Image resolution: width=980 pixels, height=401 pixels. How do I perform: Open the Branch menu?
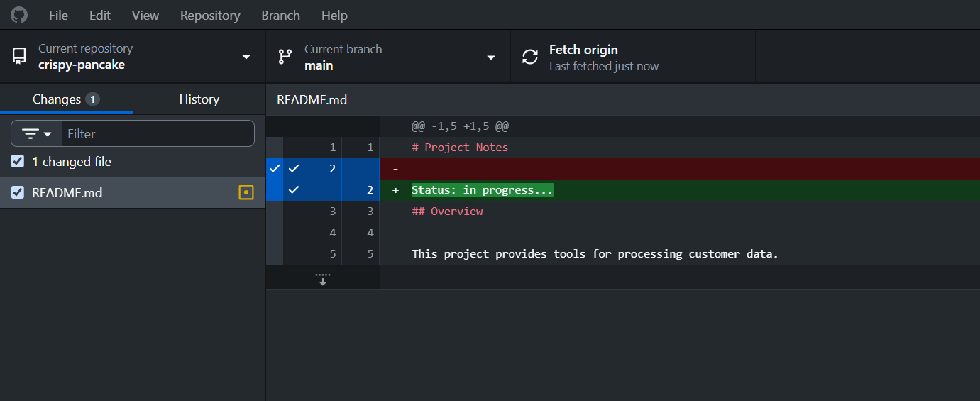pyautogui.click(x=280, y=15)
